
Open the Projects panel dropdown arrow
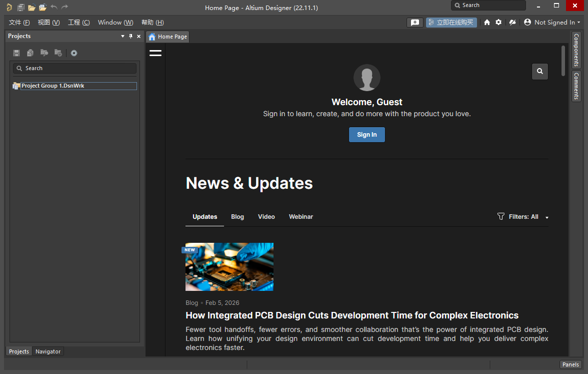[123, 37]
